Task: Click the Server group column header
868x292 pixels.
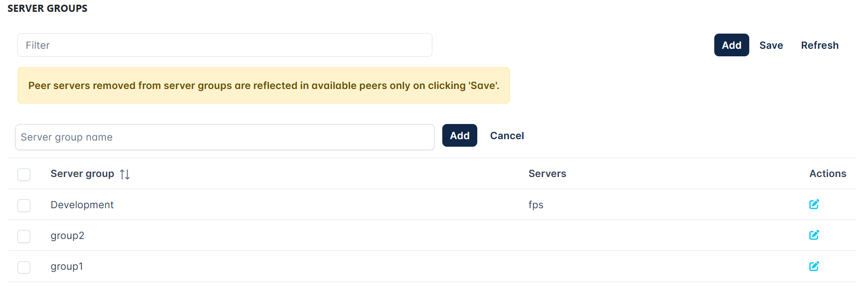Action: [x=82, y=174]
